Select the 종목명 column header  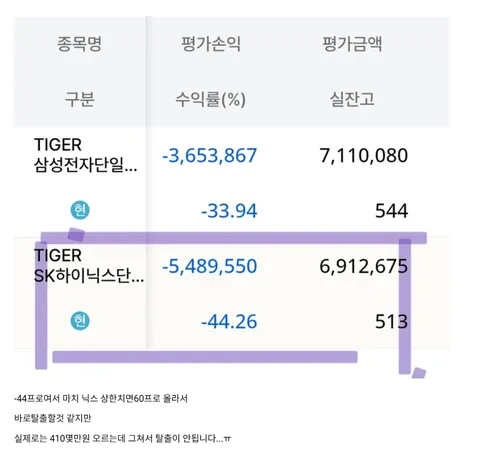coord(79,44)
